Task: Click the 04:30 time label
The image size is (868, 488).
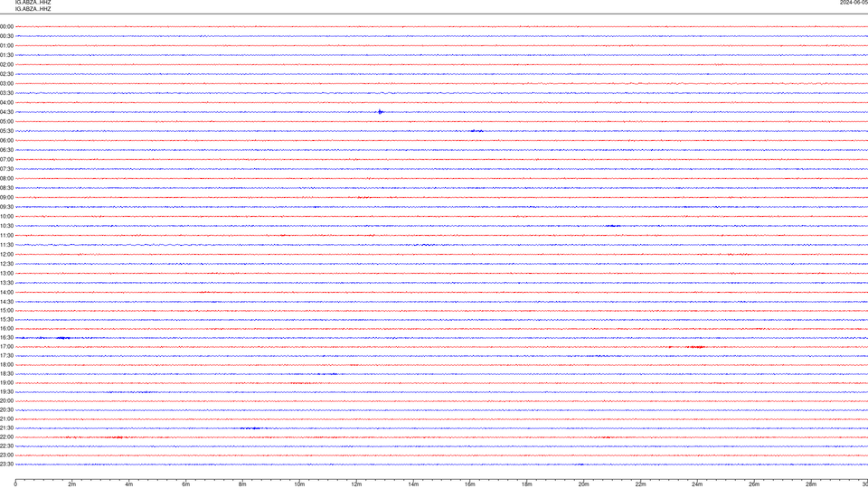Action: (x=6, y=112)
